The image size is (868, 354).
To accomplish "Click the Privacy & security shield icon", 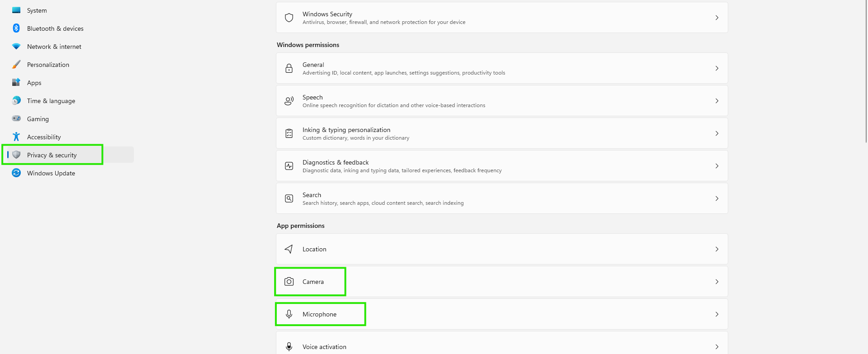I will tap(16, 155).
